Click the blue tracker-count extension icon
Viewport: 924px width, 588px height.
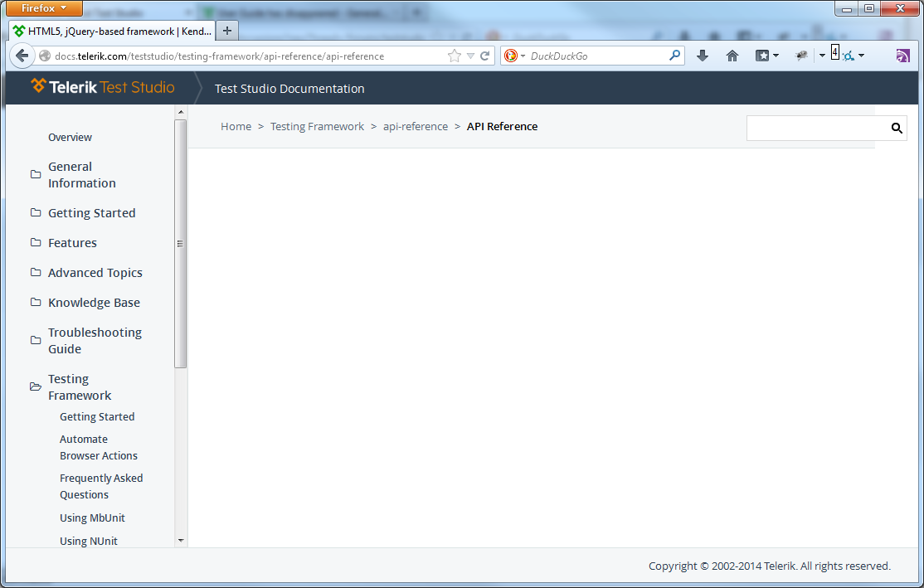(x=848, y=56)
